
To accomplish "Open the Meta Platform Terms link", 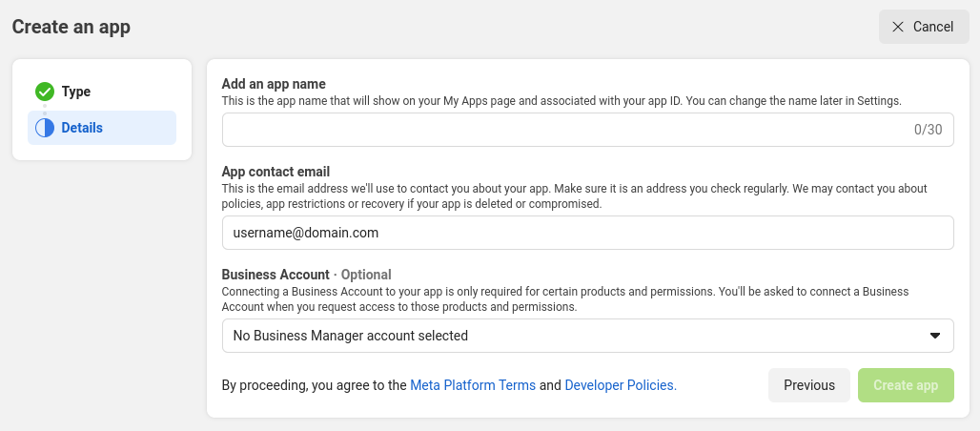I will coord(472,385).
